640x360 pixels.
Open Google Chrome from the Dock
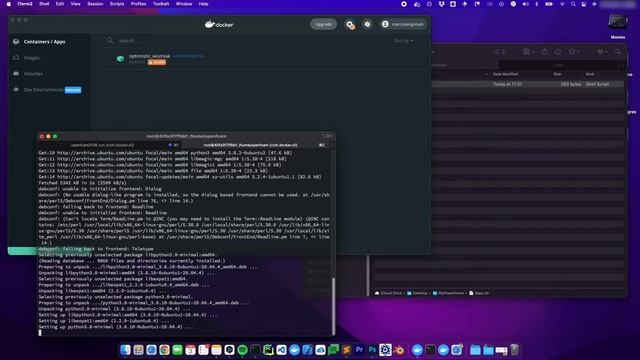164,350
